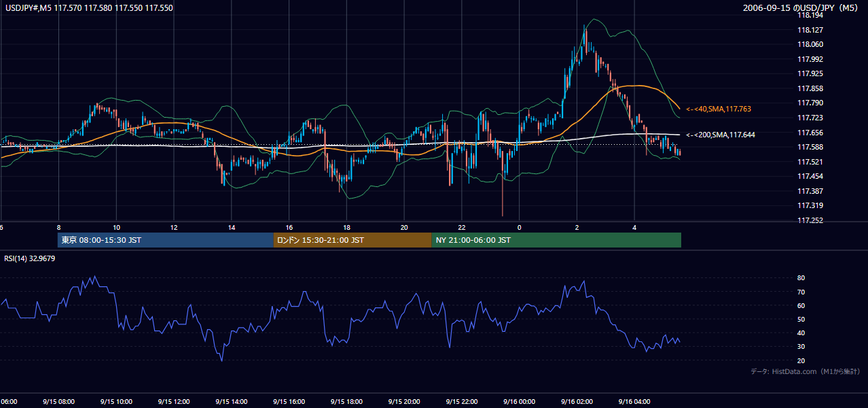Click hour label 22 under price chart
The width and height of the screenshot is (868, 408).
pos(463,227)
